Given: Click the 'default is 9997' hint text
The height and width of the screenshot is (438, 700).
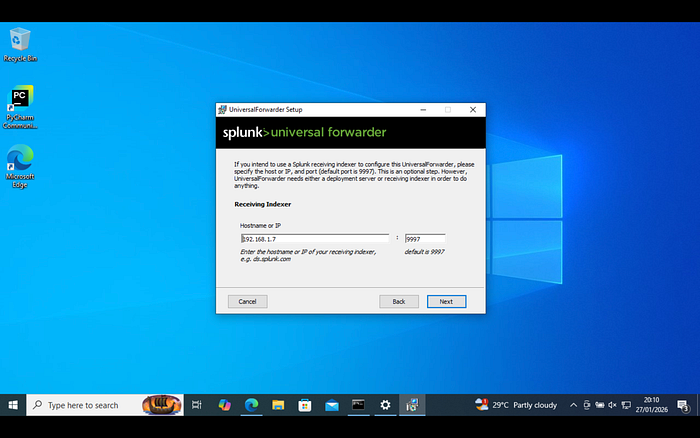Looking at the screenshot, I should [x=425, y=252].
